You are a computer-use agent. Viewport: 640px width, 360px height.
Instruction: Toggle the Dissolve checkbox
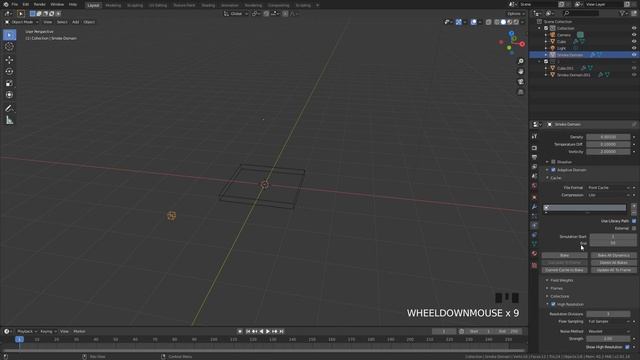(553, 162)
